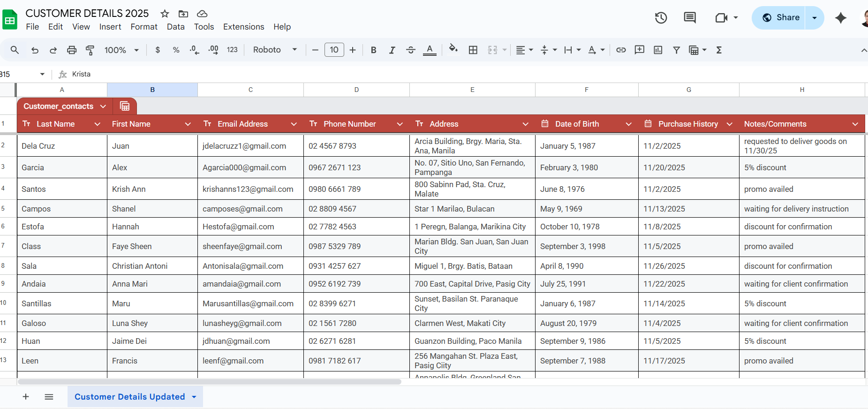This screenshot has height=409, width=868.
Task: Open the Roboto font dropdown
Action: [x=275, y=50]
